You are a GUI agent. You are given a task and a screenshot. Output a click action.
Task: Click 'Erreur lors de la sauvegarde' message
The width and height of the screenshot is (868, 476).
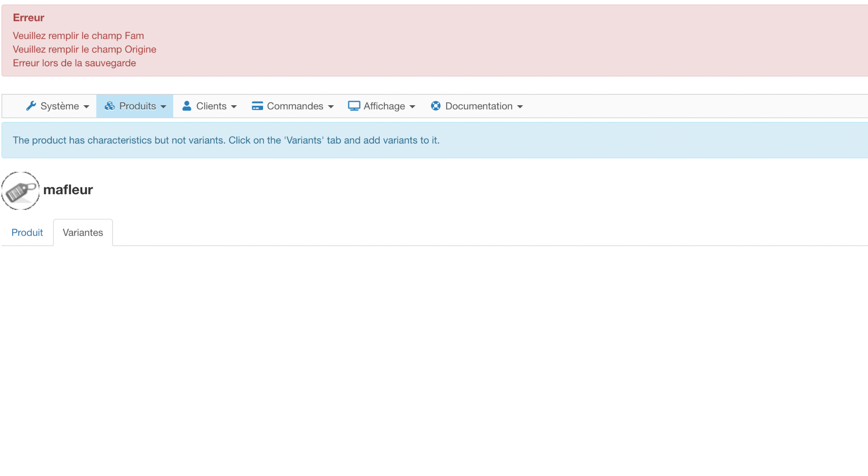point(74,63)
